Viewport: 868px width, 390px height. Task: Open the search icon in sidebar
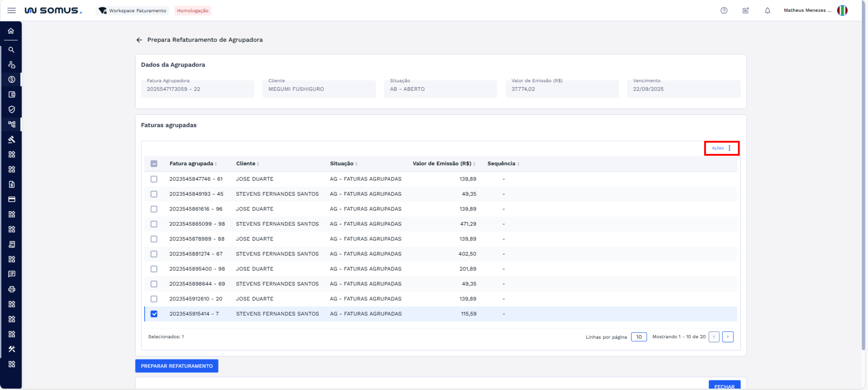click(11, 50)
